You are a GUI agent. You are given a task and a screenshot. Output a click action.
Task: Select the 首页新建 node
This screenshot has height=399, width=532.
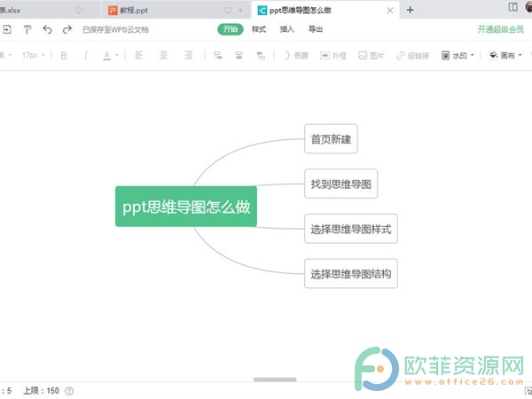pos(331,139)
